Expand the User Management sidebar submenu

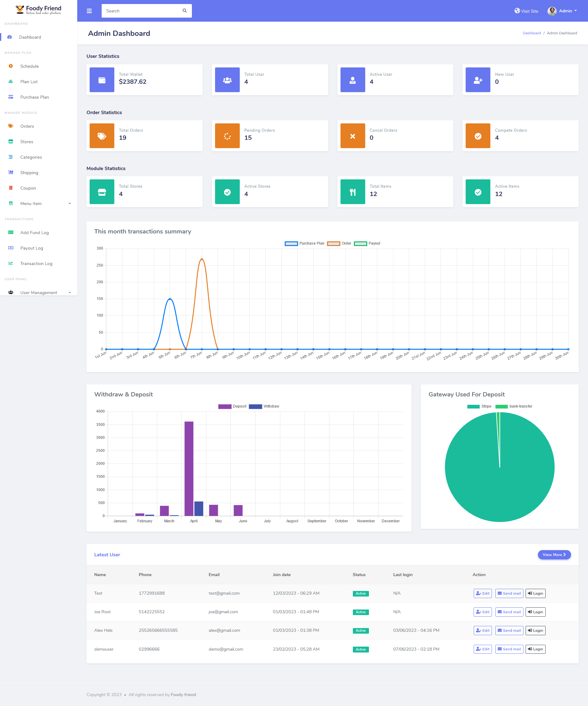click(x=39, y=293)
